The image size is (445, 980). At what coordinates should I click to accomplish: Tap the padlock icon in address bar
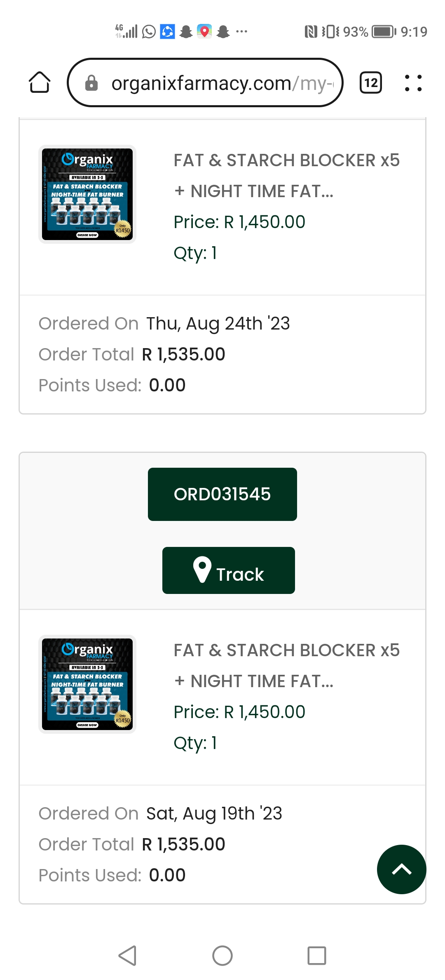coord(91,83)
